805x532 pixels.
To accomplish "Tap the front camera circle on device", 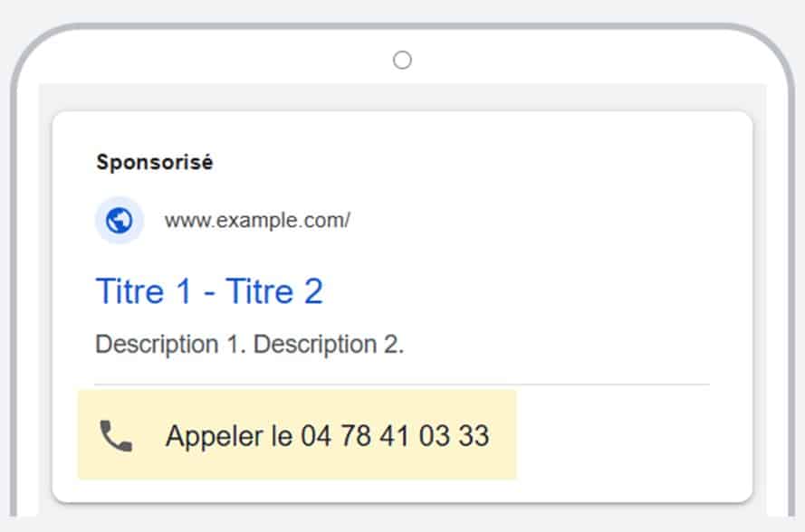I will (402, 60).
